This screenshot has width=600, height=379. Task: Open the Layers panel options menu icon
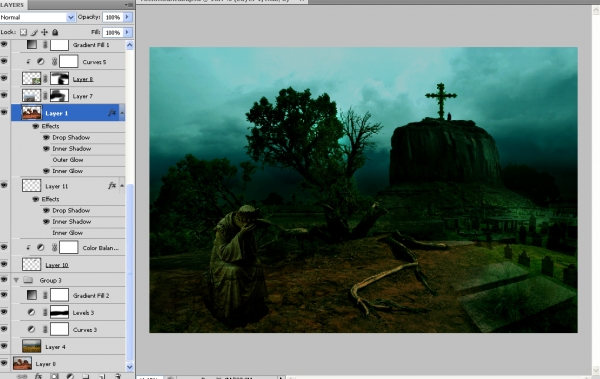point(129,5)
